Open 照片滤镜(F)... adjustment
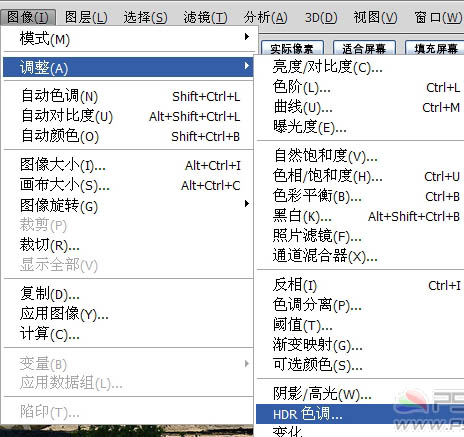Screen dimensions: 464x437 (x=360, y=236)
